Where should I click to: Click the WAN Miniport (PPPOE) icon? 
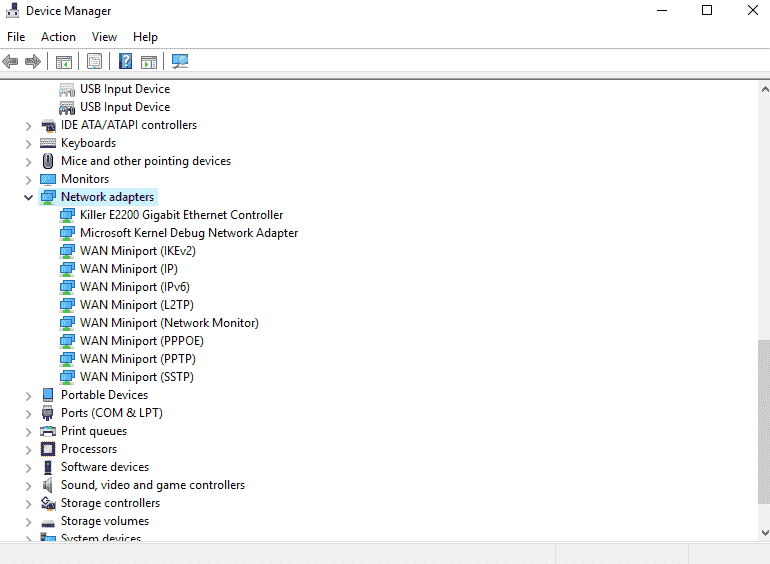tap(67, 341)
